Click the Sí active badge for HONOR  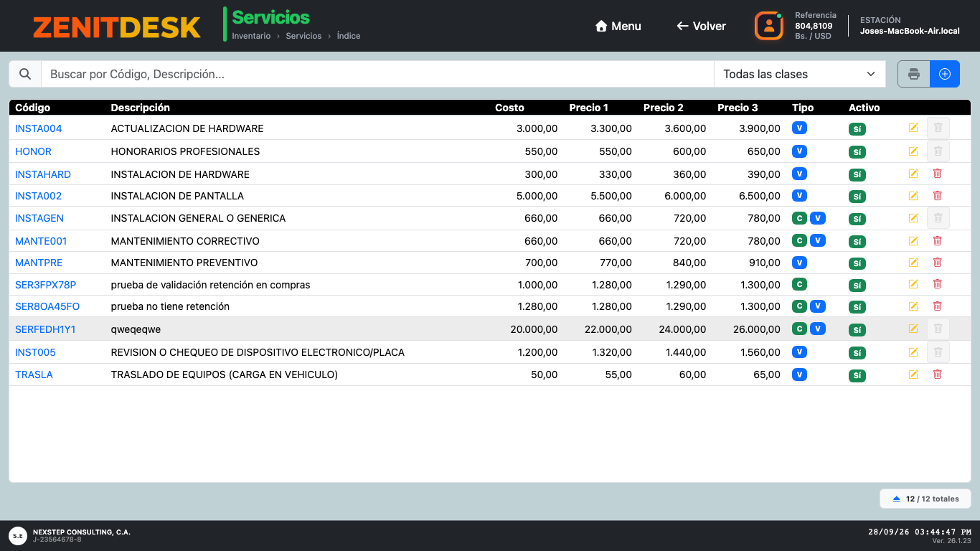tap(857, 152)
